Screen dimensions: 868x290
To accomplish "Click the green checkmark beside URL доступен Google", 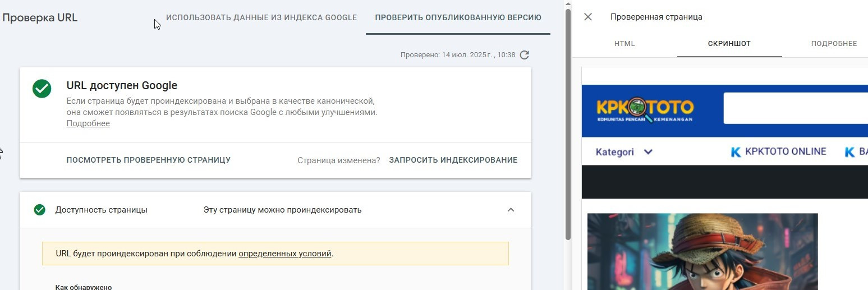I will click(42, 89).
